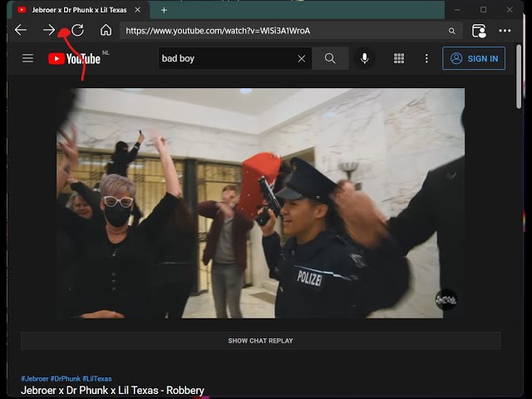The width and height of the screenshot is (532, 399).
Task: Open the browser profile collections icon
Action: 479,31
